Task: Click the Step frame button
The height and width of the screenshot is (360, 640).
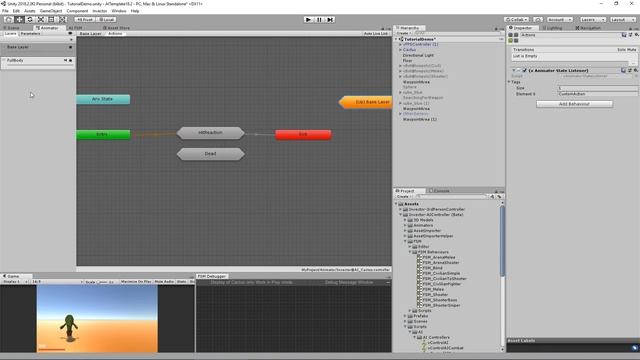Action: point(330,20)
